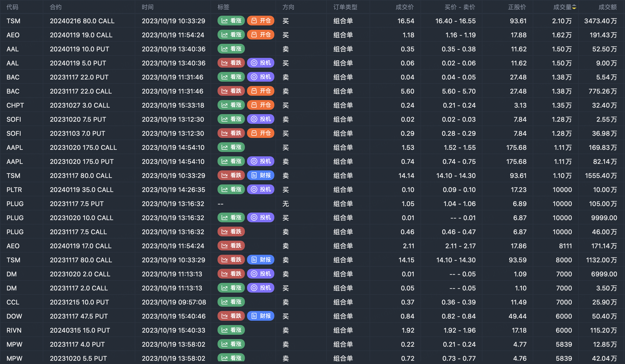Click 财报 tag in TSM 14.15 price row
625x364 pixels.
click(x=261, y=260)
